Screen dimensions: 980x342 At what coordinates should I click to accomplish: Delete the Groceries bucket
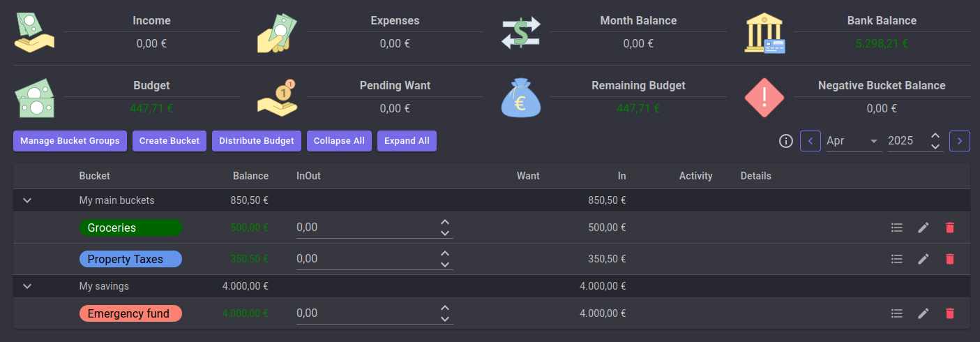tap(949, 228)
